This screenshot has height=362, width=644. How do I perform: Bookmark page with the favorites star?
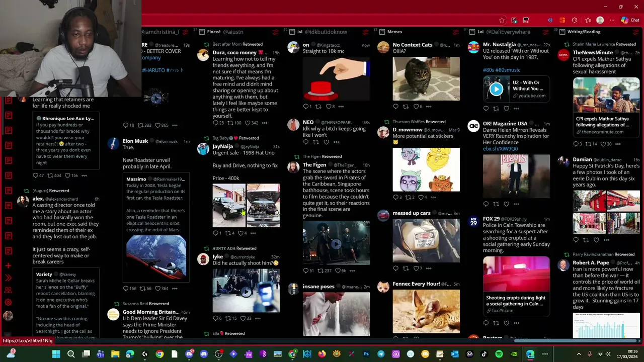(x=502, y=20)
